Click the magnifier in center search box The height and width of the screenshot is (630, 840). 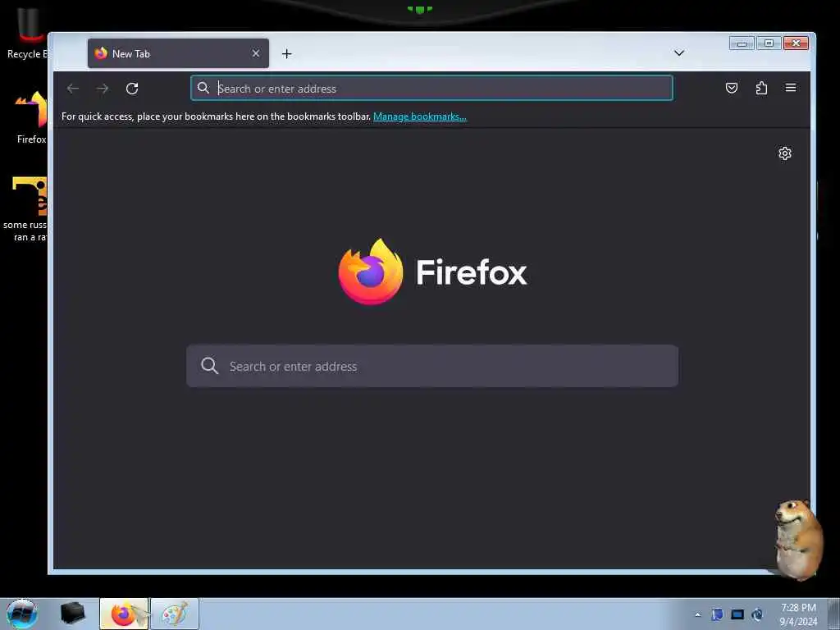(209, 366)
